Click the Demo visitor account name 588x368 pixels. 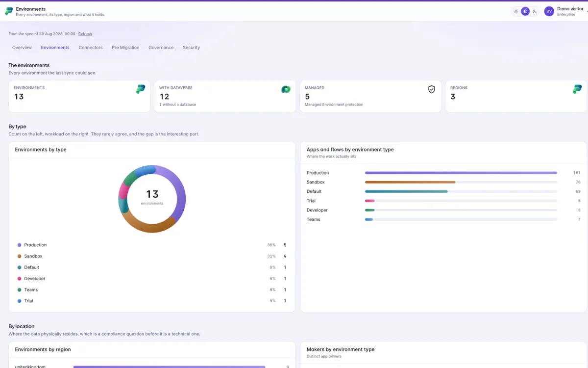tap(570, 9)
